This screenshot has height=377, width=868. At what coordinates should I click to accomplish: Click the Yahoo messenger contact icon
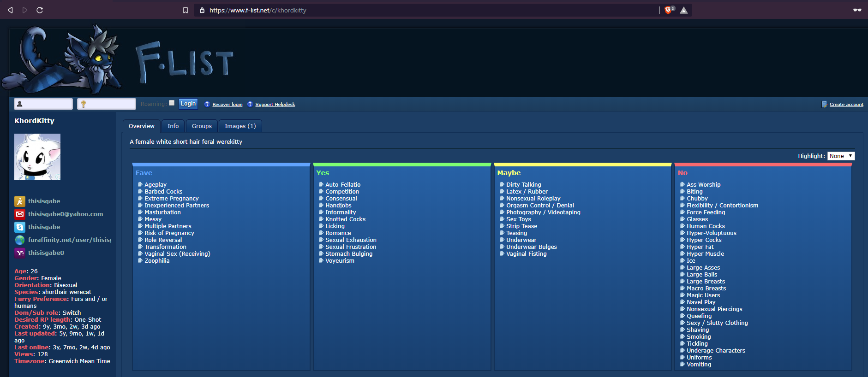20,253
